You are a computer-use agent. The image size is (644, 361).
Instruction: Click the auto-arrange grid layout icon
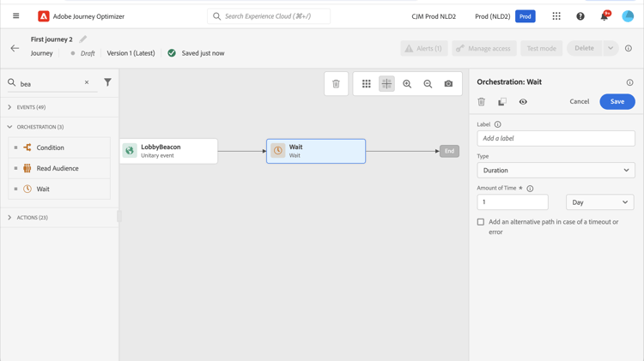[x=367, y=84]
